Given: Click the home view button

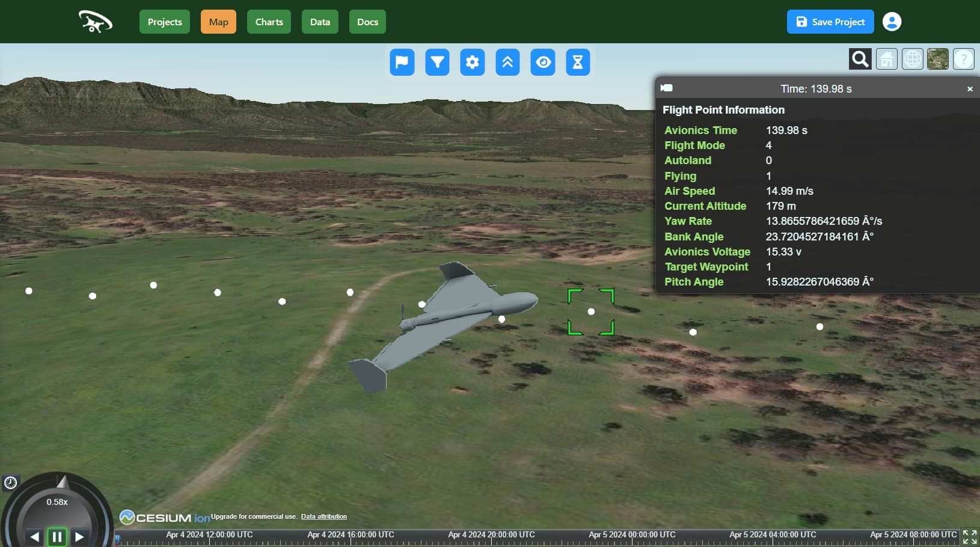Looking at the screenshot, I should coord(886,59).
